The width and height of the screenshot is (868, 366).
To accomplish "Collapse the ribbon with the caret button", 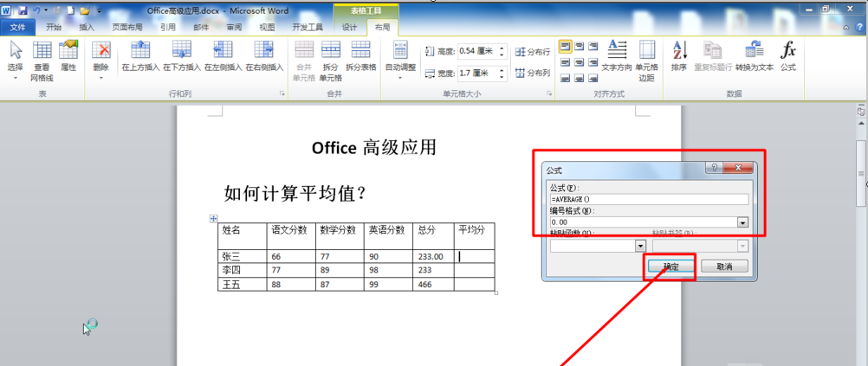I will pyautogui.click(x=845, y=27).
